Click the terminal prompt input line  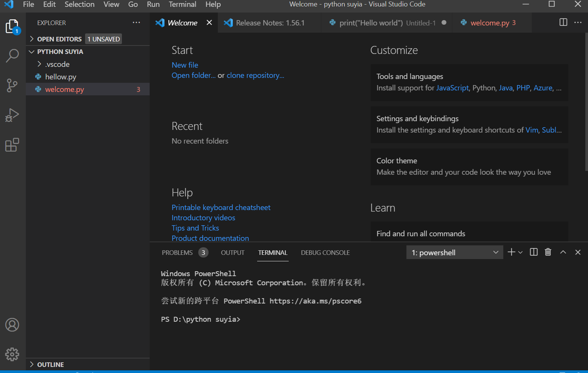click(x=201, y=319)
